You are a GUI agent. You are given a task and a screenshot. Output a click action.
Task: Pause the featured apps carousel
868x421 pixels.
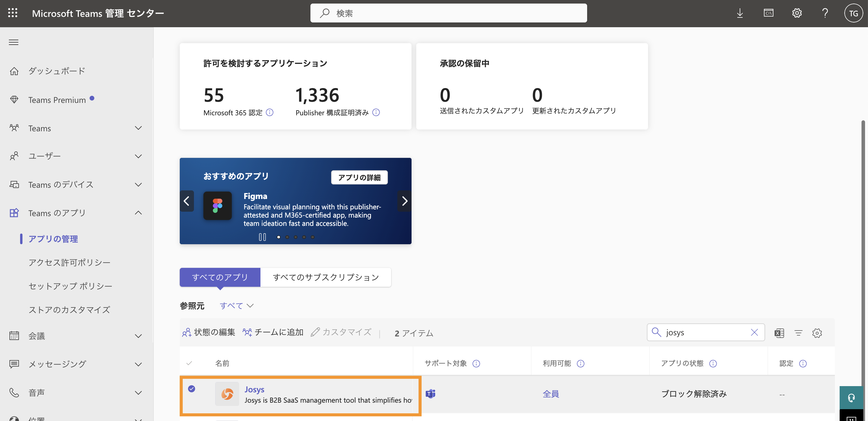[x=262, y=237]
